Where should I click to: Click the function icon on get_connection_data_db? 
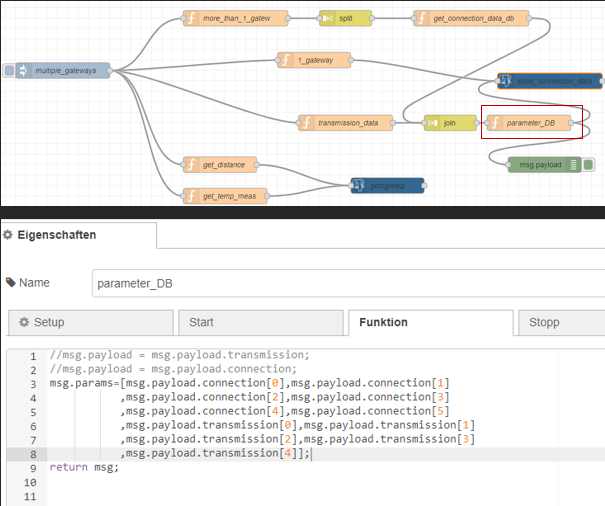(x=421, y=18)
